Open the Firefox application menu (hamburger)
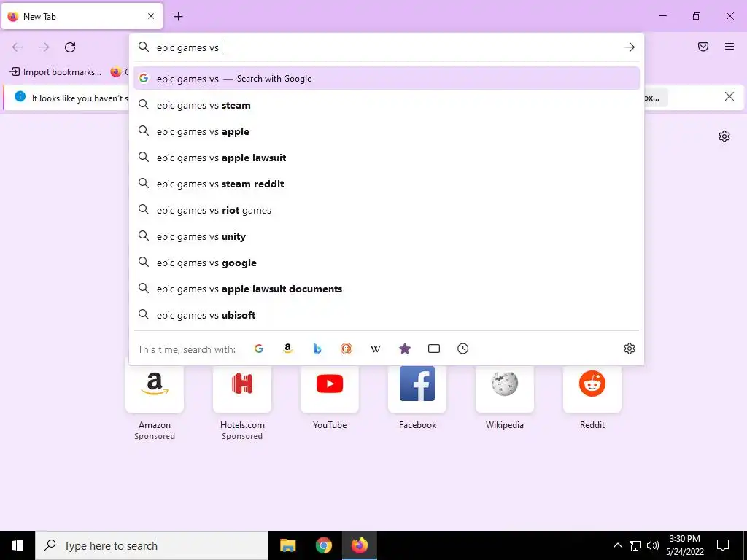 point(729,47)
